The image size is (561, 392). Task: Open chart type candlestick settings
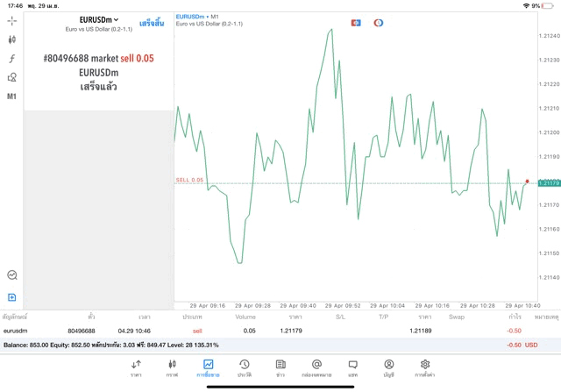[11, 39]
